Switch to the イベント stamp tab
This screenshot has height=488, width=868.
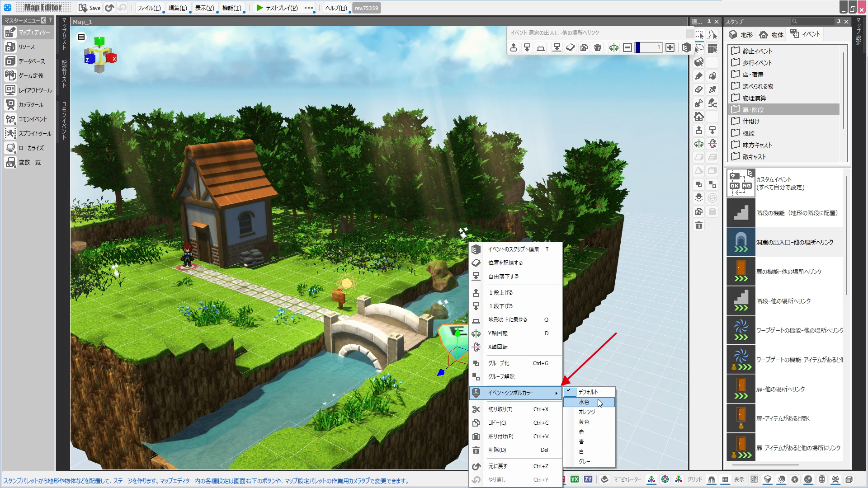coord(805,34)
